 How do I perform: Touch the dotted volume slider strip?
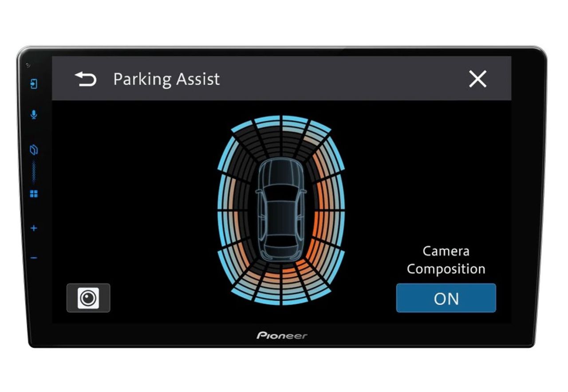coord(33,173)
